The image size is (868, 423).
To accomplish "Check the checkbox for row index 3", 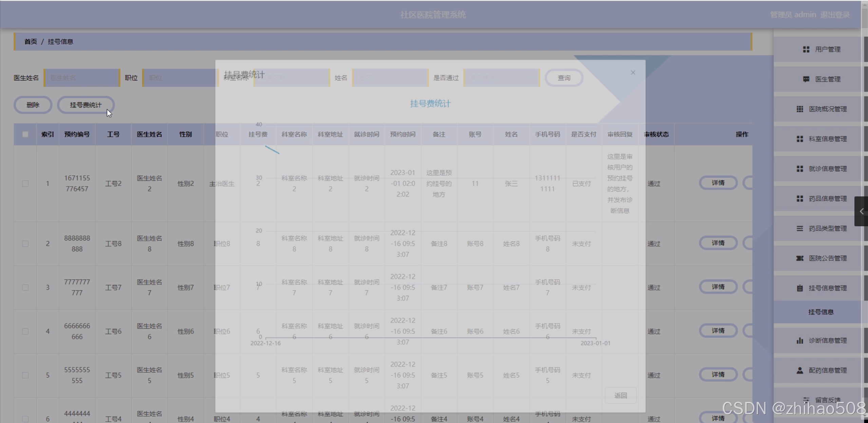I will pos(25,288).
